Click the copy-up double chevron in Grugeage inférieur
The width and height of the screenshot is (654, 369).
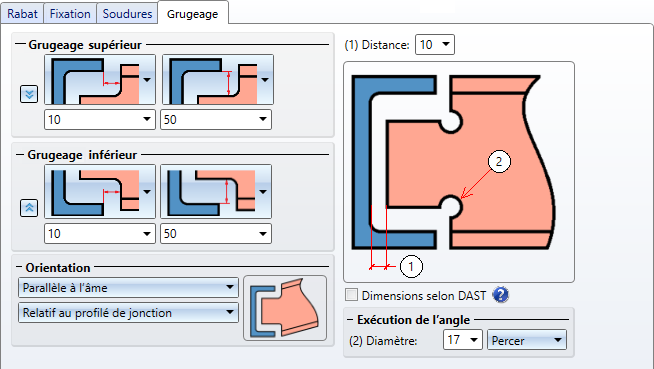[29, 208]
